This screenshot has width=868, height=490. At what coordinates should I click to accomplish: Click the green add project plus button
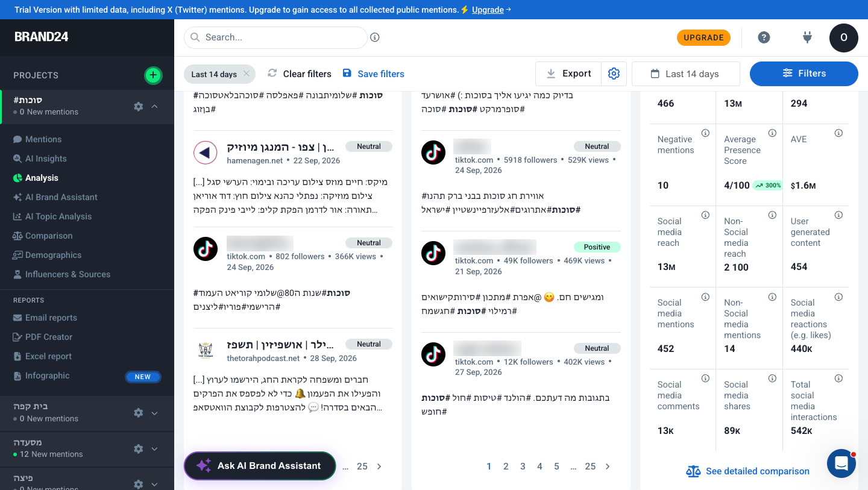(153, 75)
